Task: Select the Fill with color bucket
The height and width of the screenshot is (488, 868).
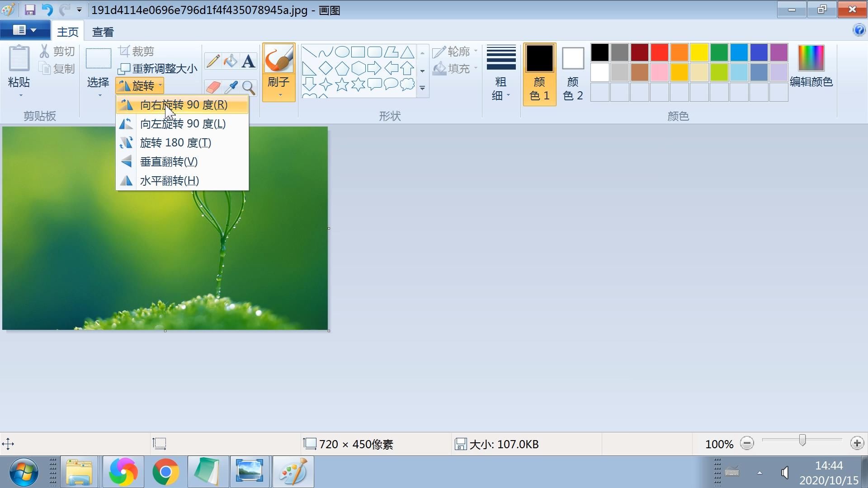Action: (231, 61)
